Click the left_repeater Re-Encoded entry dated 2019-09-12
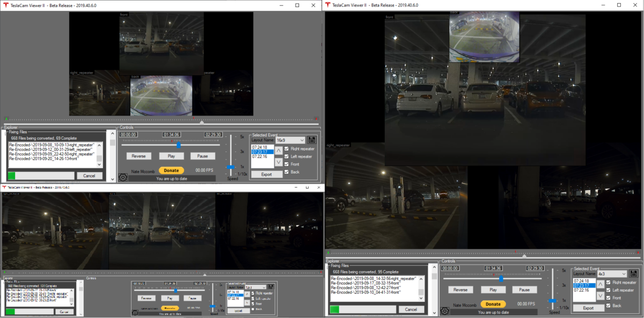Viewport: 644px width, 318px height. pyautogui.click(x=52, y=149)
